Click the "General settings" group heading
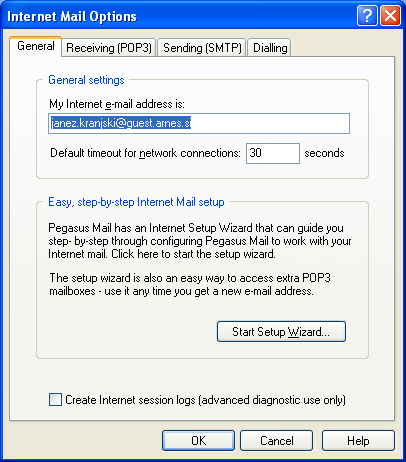The image size is (406, 462). pyautogui.click(x=86, y=80)
